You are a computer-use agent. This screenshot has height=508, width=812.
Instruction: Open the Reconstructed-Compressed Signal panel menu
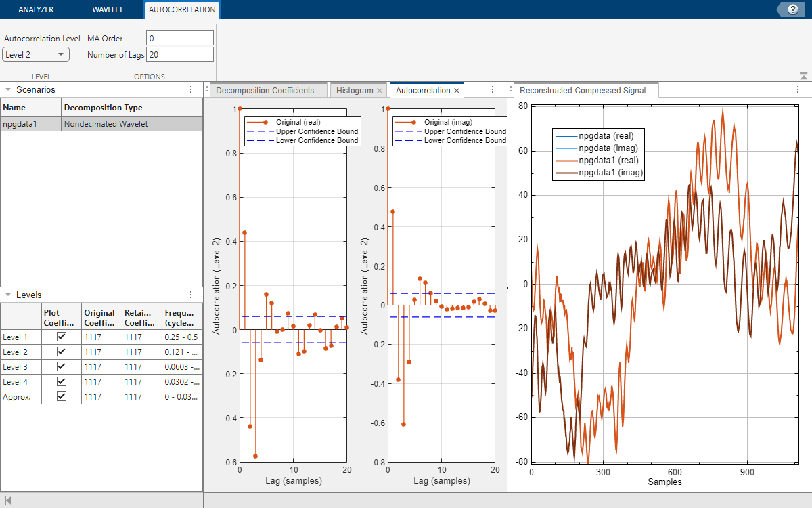pos(798,89)
